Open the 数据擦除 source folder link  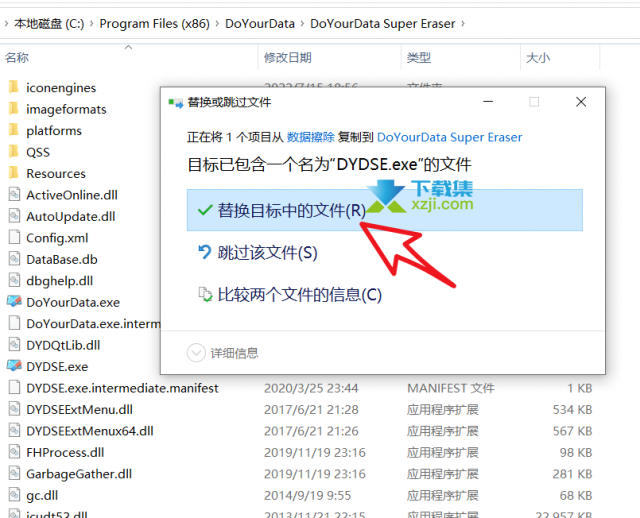pos(311,137)
